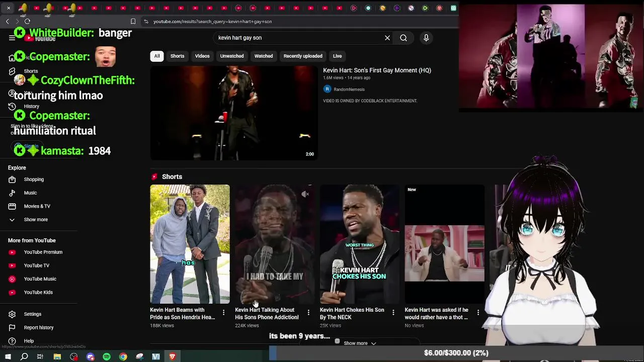Screen dimensions: 644x362
Task: Close the first browser tab
Action: click(x=9, y=8)
